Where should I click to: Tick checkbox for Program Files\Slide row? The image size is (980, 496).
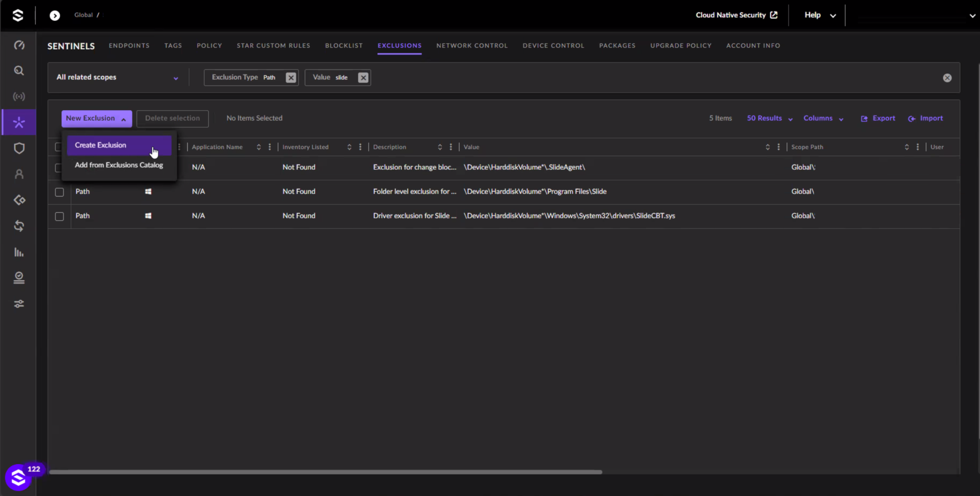coord(59,192)
